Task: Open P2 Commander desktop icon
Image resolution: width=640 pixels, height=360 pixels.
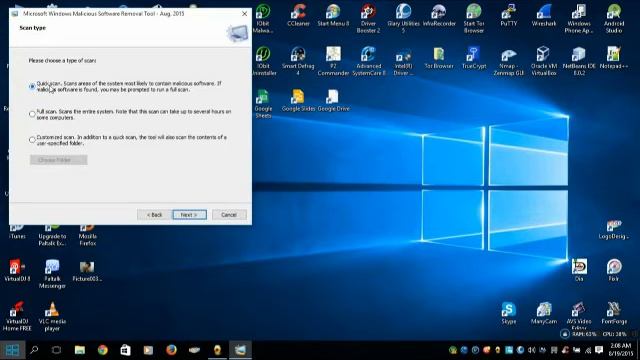Action: click(x=333, y=61)
